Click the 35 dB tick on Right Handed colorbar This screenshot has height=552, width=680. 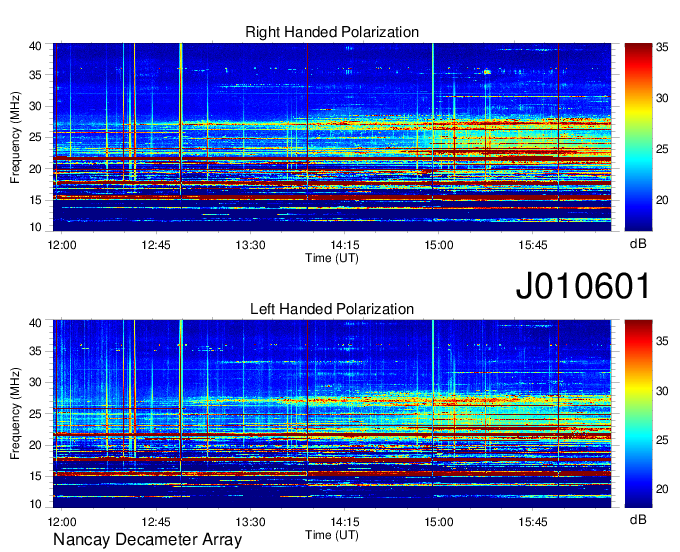coord(662,47)
